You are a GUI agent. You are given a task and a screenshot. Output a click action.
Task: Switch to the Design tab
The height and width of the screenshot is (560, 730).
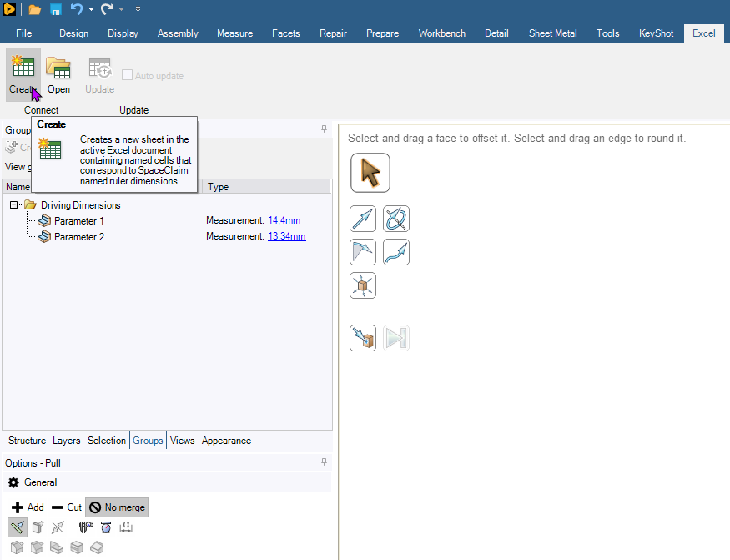click(x=73, y=33)
